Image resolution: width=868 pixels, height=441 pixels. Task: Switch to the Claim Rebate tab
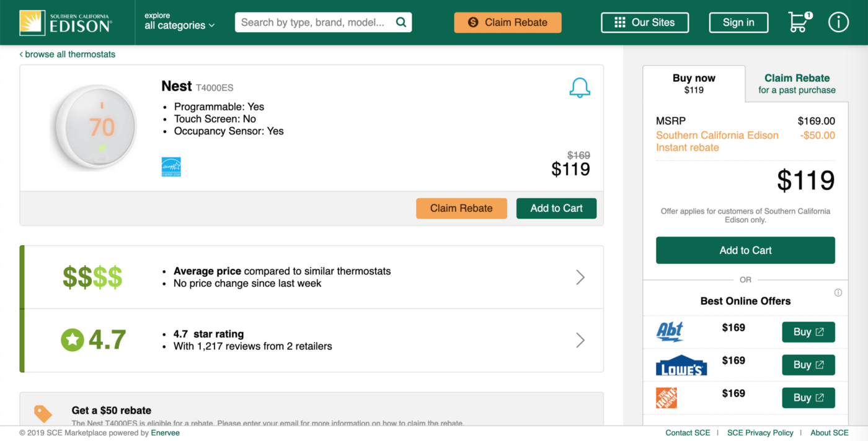(797, 84)
